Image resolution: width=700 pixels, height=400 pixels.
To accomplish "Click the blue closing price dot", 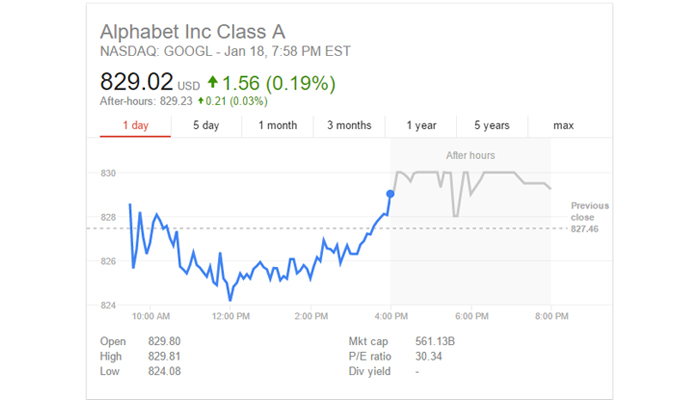I will 390,194.
